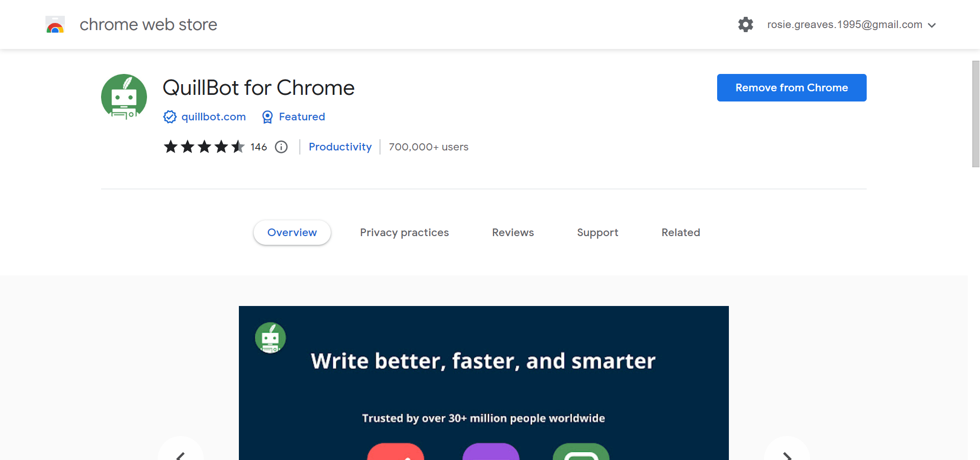The image size is (980, 460).
Task: Click the Featured badge ribbon icon
Action: pyautogui.click(x=267, y=117)
